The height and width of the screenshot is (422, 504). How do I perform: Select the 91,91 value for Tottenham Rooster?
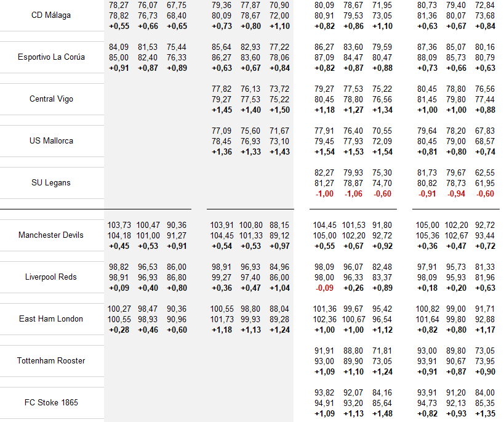[324, 351]
